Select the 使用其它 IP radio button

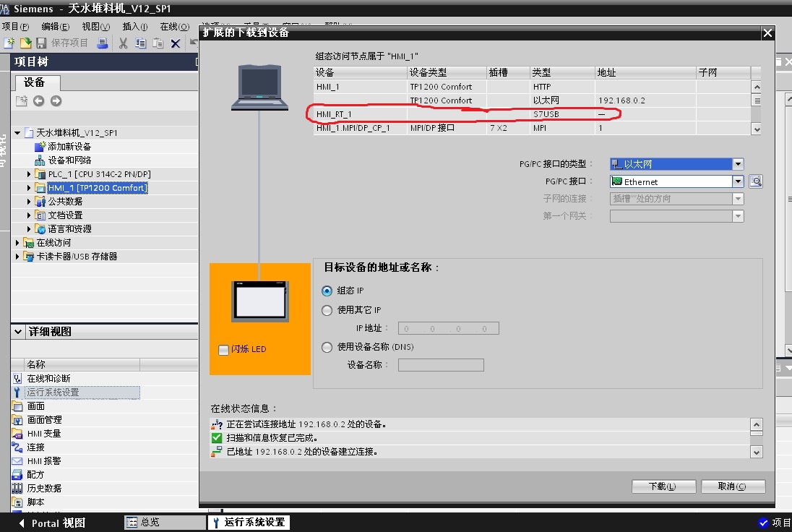(327, 310)
